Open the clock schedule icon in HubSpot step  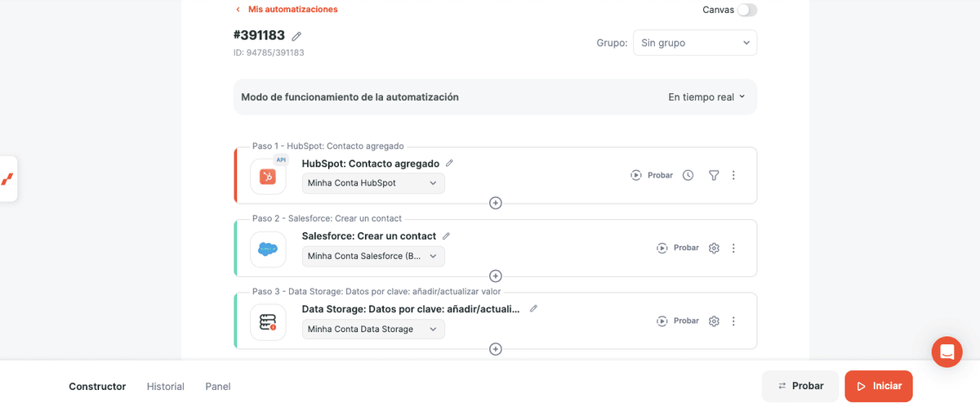[688, 175]
